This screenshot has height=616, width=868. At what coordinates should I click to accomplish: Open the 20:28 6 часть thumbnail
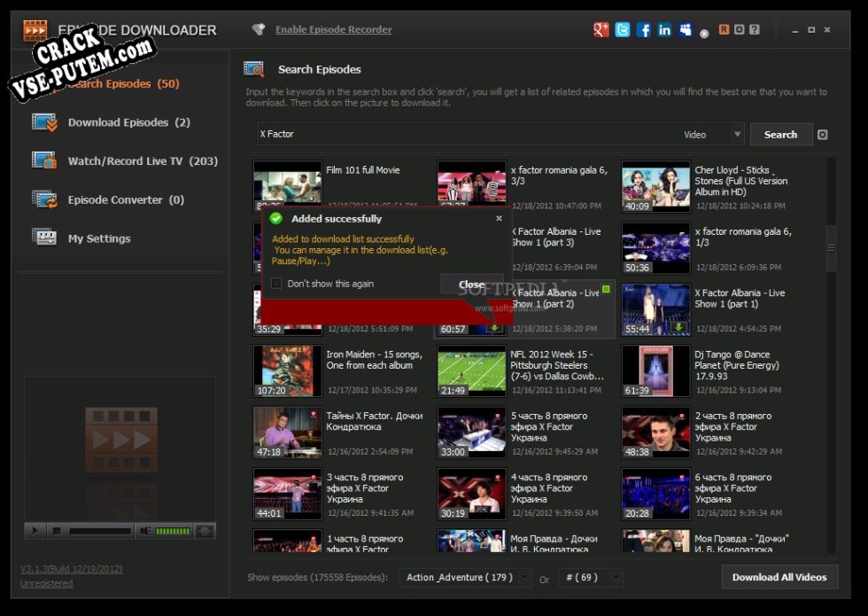[x=656, y=494]
